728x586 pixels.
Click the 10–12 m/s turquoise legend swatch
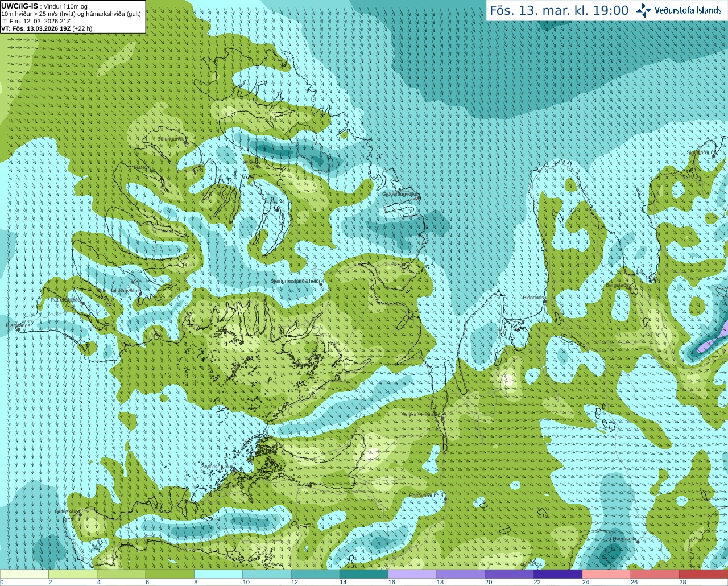tap(267, 574)
